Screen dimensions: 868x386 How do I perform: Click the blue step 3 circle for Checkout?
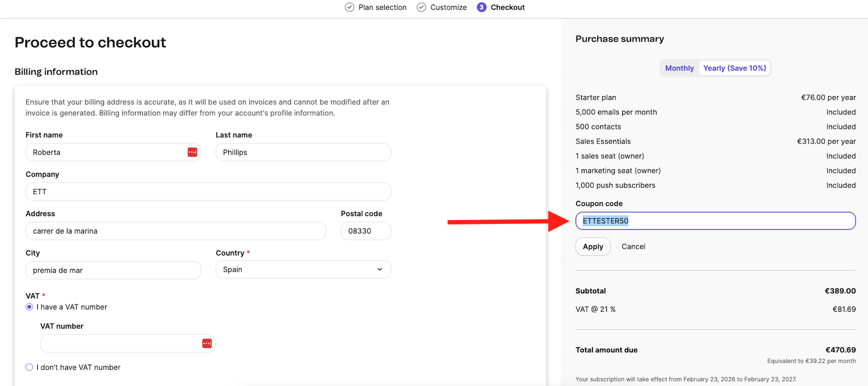[481, 7]
